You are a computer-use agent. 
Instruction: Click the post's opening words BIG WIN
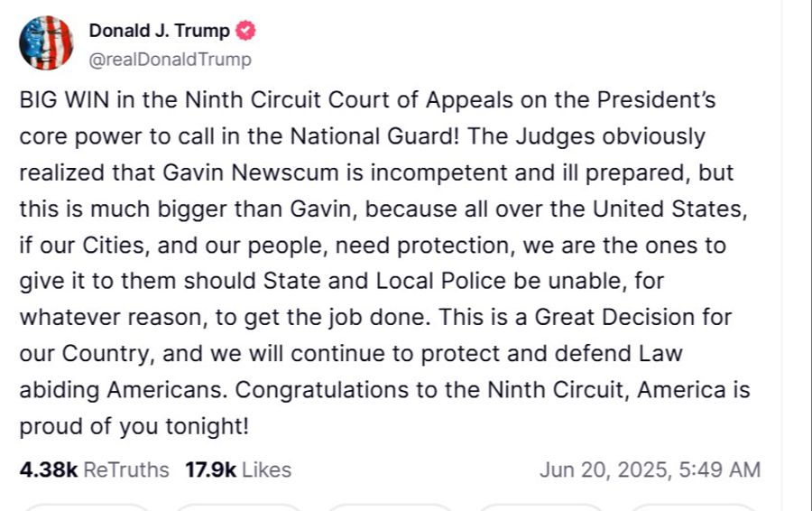[x=64, y=99]
